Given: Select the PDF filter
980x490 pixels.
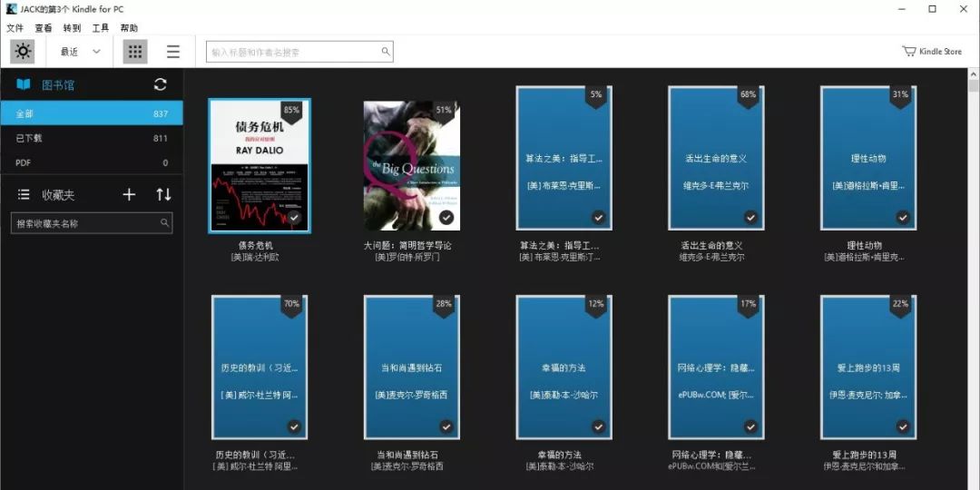Looking at the screenshot, I should pos(92,162).
